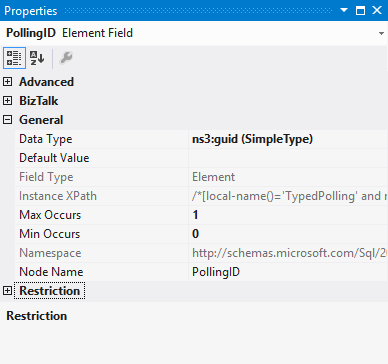Open the PollingID object selector dropdown
The height and width of the screenshot is (364, 388).
381,33
